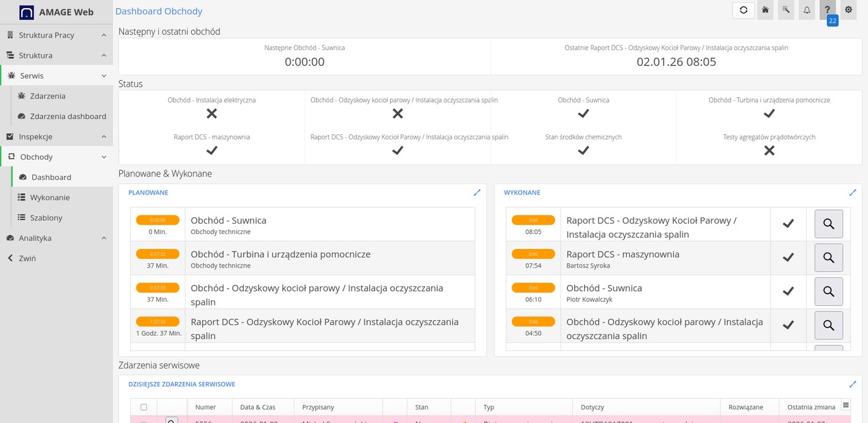The image size is (868, 423).
Task: Toggle the Analityka section chevron
Action: pyautogui.click(x=104, y=238)
